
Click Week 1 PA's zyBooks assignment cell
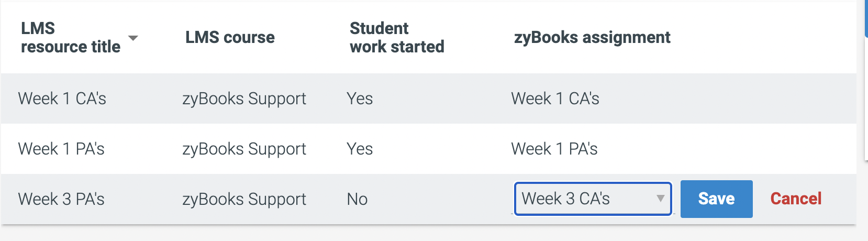pos(554,149)
